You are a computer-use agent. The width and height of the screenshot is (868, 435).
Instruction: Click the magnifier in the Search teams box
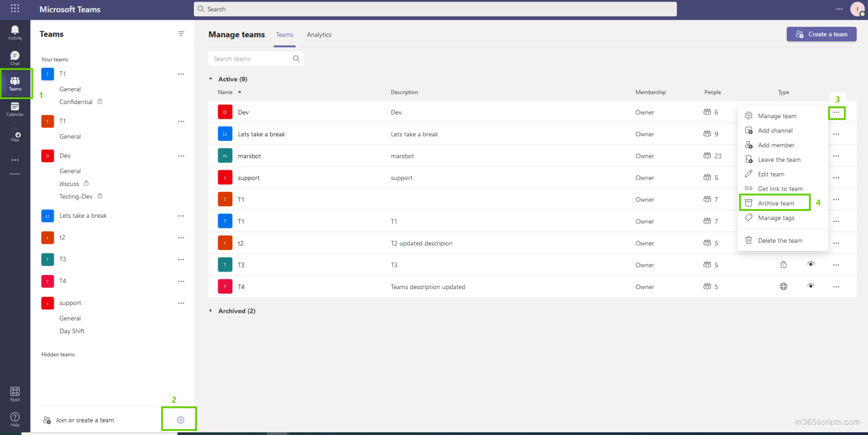click(296, 58)
